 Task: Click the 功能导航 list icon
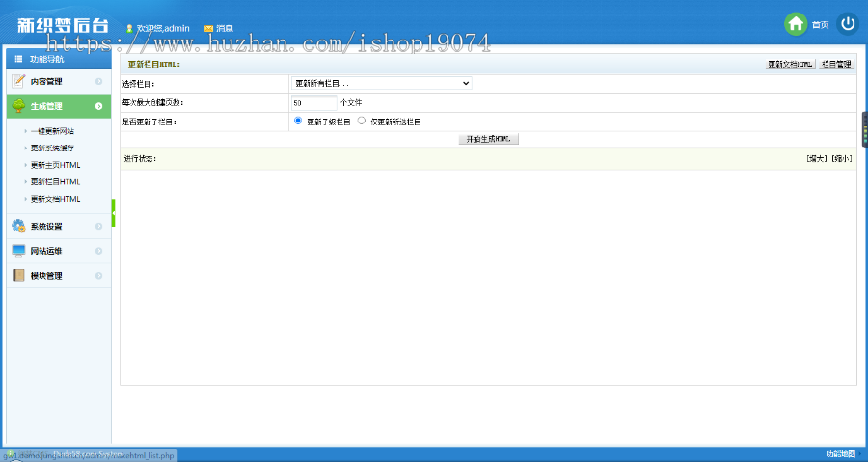coord(19,59)
